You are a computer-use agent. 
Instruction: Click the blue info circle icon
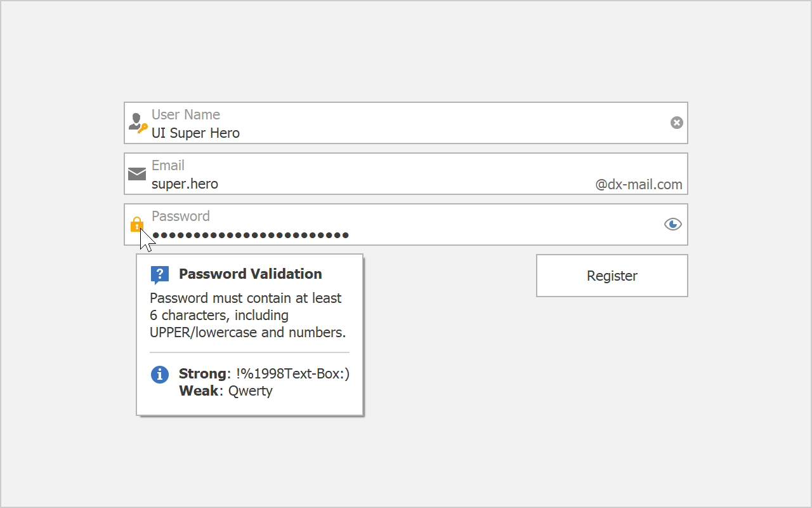(159, 375)
